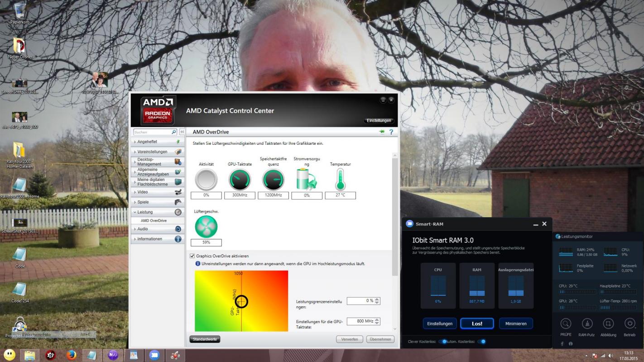Screen dimensions: 644x362
Task: Expand the Desktop-Management section
Action: click(x=158, y=162)
